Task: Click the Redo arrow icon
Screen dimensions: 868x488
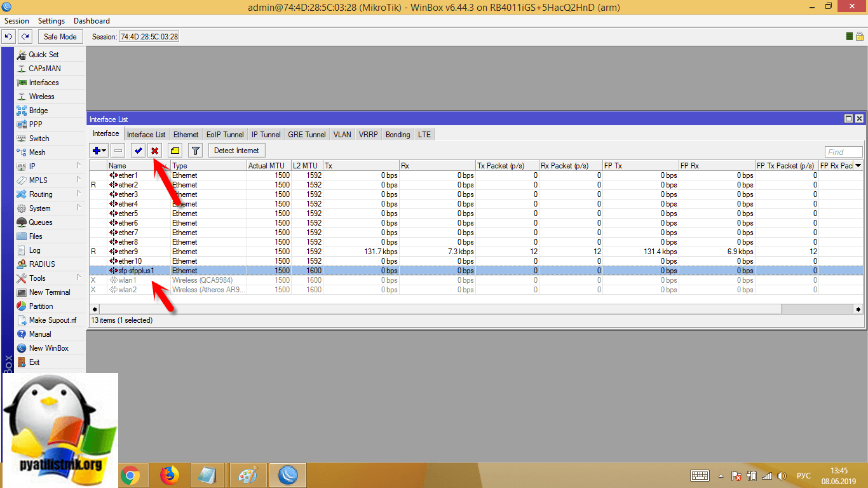Action: coord(25,37)
